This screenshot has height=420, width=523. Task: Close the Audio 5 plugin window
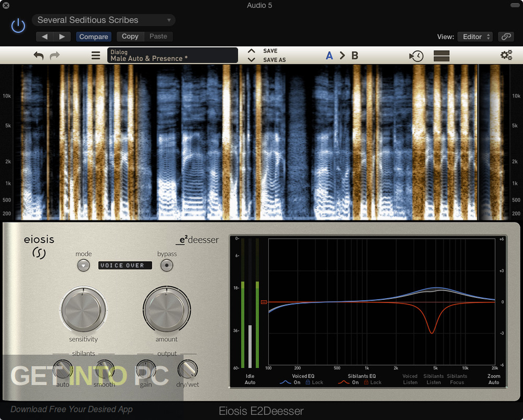click(x=6, y=5)
